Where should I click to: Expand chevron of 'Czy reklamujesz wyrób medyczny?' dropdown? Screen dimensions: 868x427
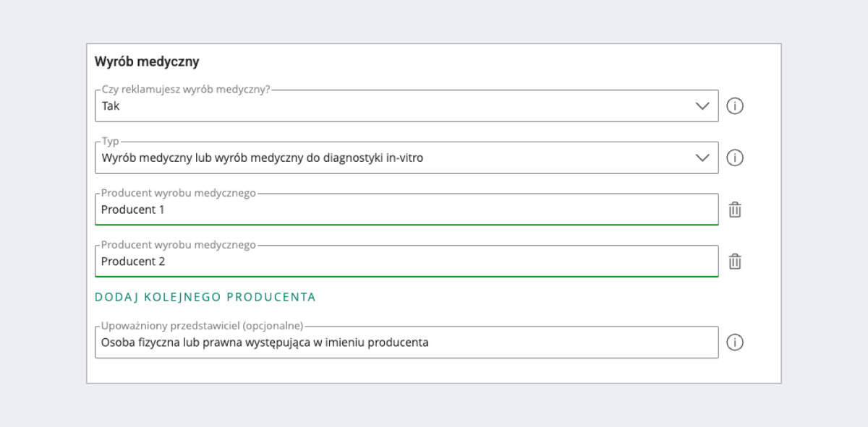(x=702, y=106)
